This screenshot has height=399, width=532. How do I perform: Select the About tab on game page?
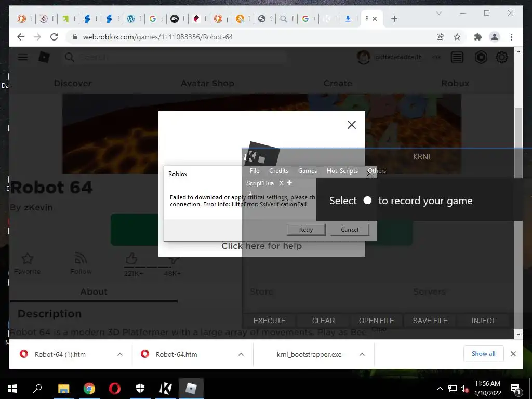(94, 292)
